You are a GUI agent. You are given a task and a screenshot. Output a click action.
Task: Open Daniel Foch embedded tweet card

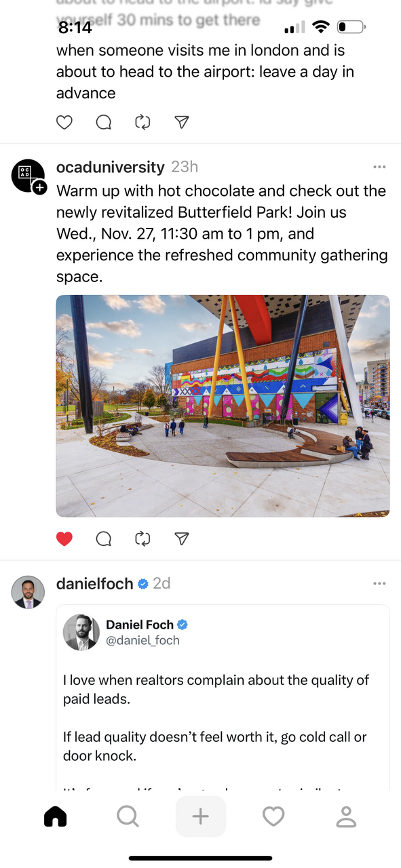(x=223, y=698)
